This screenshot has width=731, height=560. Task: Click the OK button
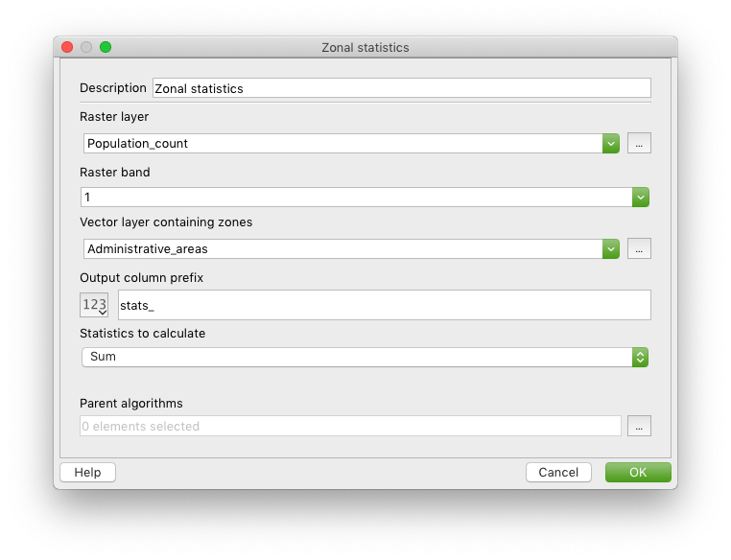click(638, 473)
